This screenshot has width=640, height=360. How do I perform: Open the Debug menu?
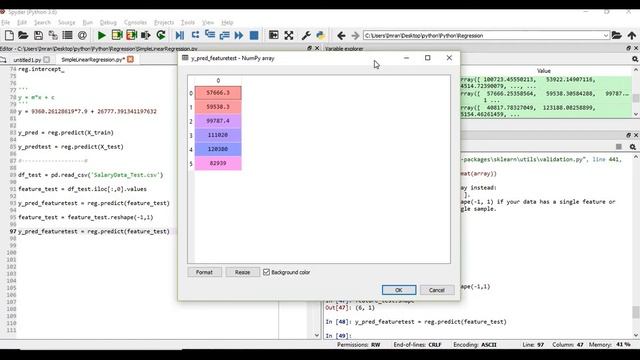[x=108, y=22]
